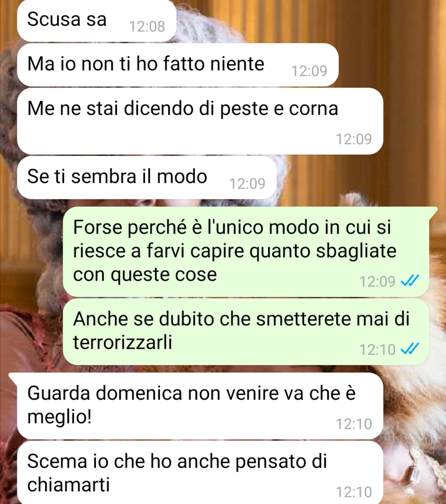Click the blue double check on 12:10 message
446x504 pixels.
(x=410, y=349)
